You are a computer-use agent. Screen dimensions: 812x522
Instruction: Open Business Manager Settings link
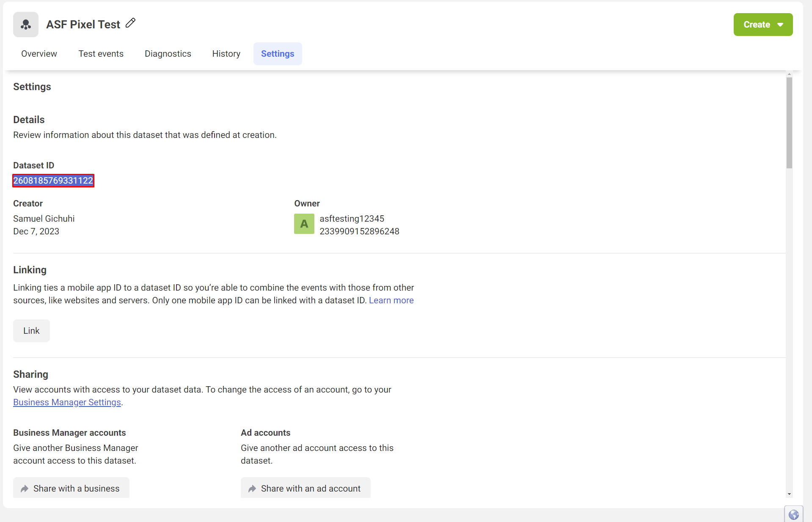point(67,402)
